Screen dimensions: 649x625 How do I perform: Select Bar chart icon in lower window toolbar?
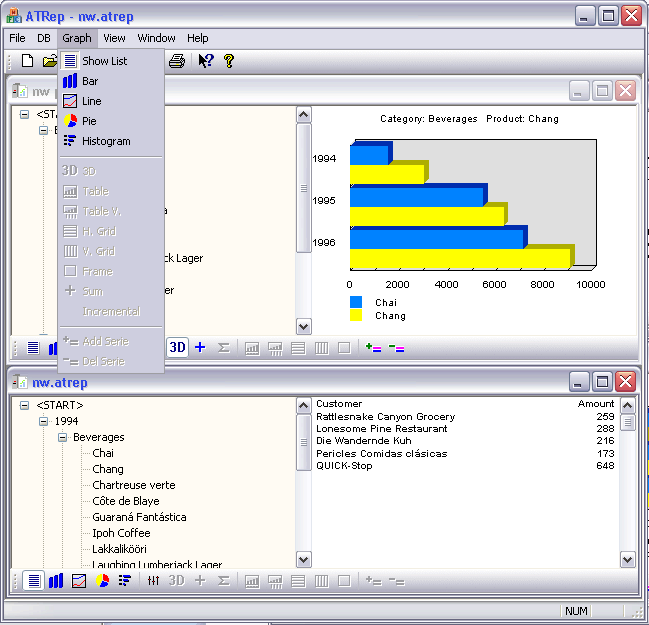pyautogui.click(x=56, y=581)
